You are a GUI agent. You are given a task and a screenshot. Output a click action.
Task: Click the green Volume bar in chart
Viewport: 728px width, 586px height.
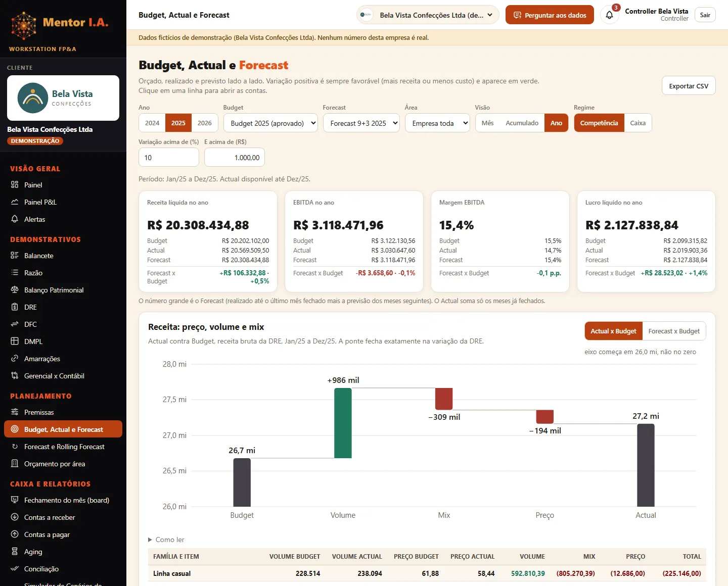coord(343,423)
